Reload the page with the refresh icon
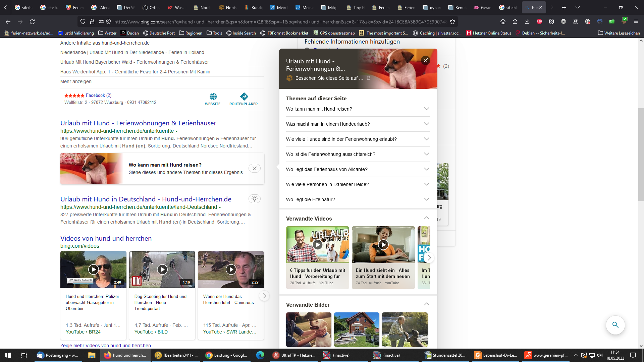This screenshot has width=644, height=362. click(32, 22)
